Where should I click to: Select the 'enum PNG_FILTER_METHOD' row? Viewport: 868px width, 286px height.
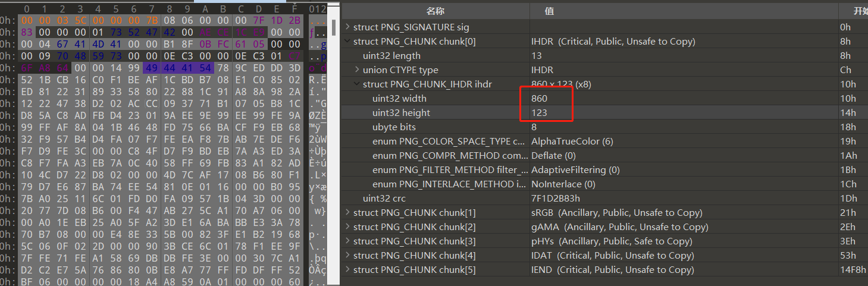604,169
